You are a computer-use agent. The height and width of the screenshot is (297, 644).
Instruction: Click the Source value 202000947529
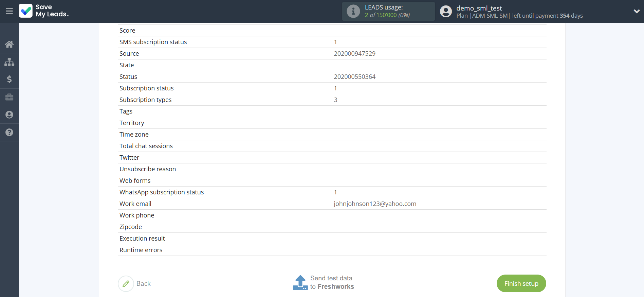pos(354,54)
